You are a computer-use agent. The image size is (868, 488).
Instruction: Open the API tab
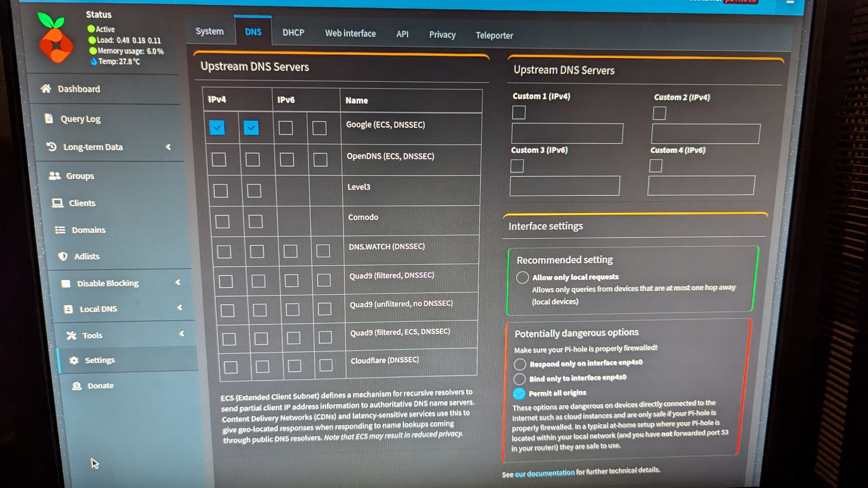[402, 34]
